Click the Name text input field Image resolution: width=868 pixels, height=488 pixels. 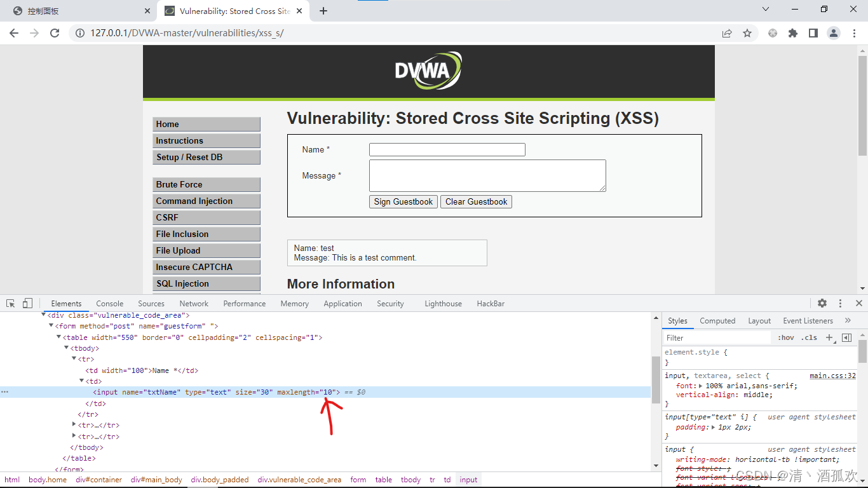447,149
